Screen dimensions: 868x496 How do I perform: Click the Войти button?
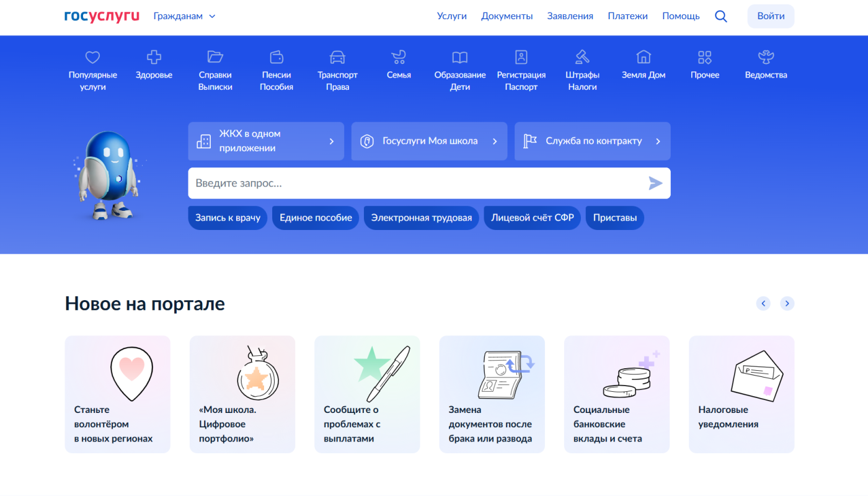pos(771,17)
